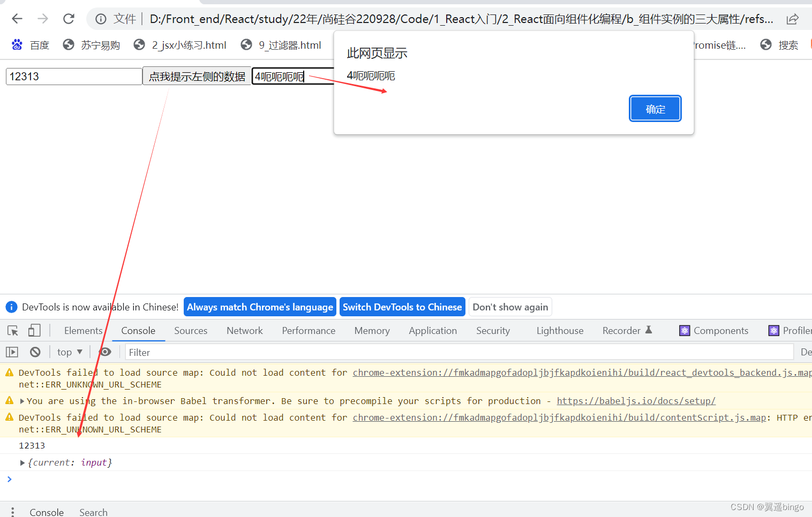Open the 百度 bookmark

tap(31, 45)
